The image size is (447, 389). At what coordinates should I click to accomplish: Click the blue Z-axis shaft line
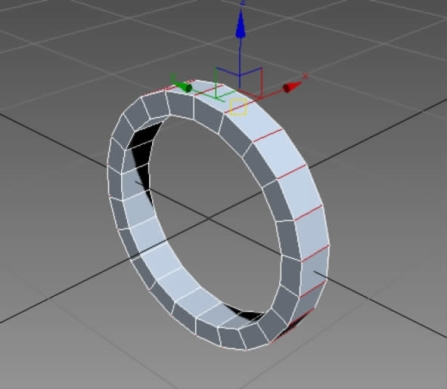pos(240,58)
